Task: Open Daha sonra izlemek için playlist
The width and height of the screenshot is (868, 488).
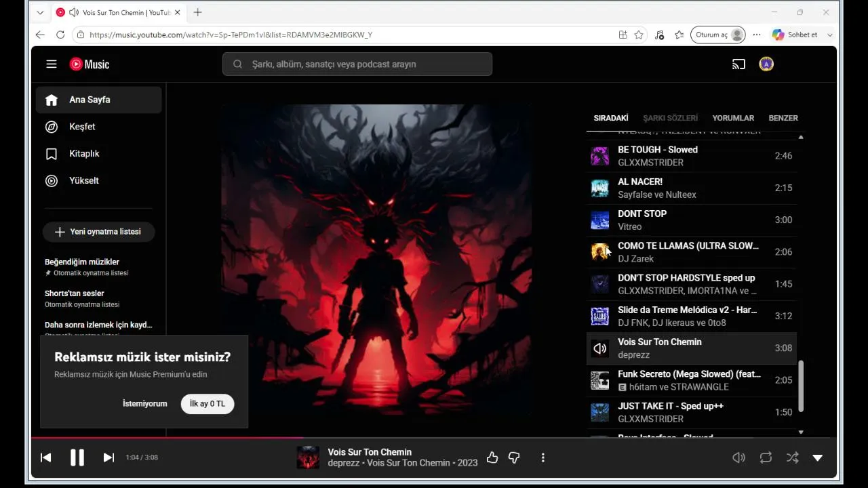Action: pos(99,326)
